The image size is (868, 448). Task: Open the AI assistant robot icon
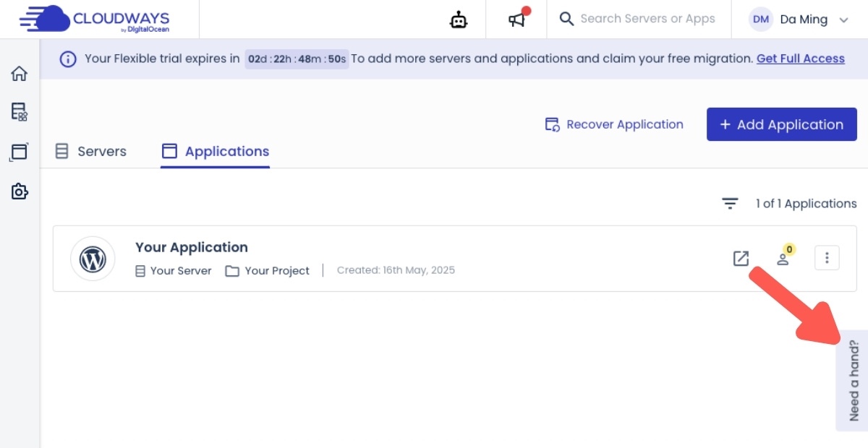tap(459, 20)
